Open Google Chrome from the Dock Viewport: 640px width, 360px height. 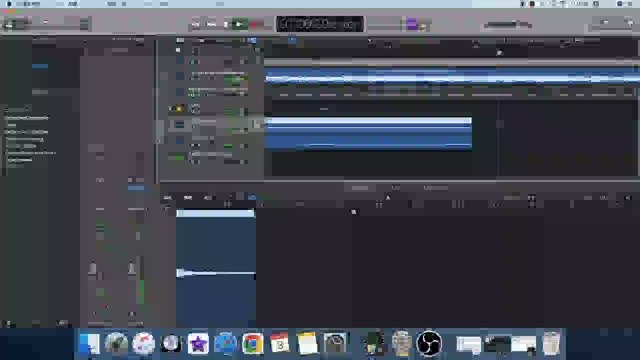coord(253,344)
